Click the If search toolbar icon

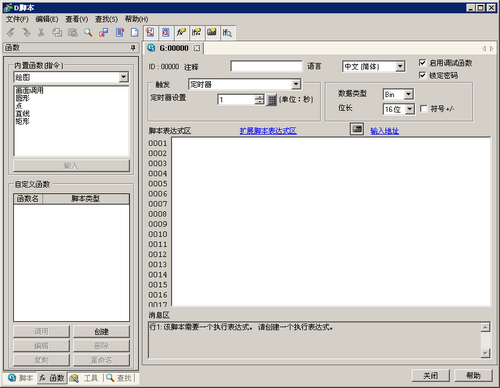[x=227, y=32]
